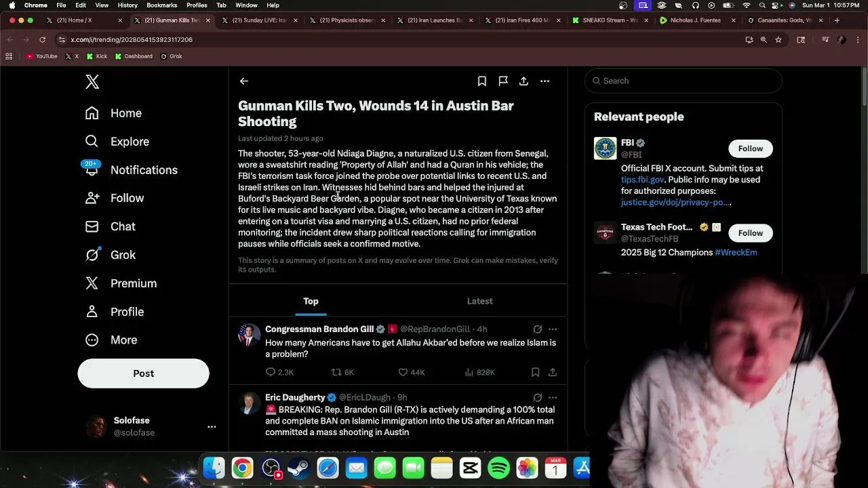The image size is (868, 488).
Task: Open account menu dots beside Solofase
Action: coord(212,427)
